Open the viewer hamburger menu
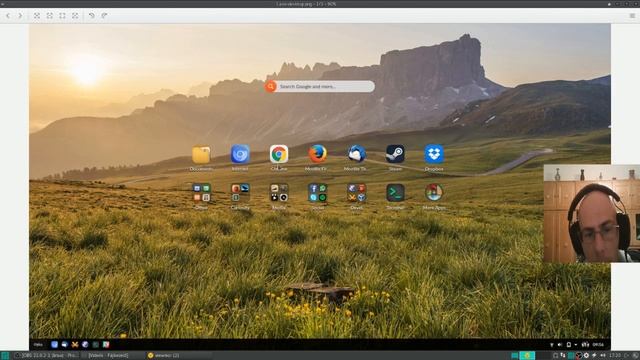This screenshot has width=640, height=360. pos(632,16)
